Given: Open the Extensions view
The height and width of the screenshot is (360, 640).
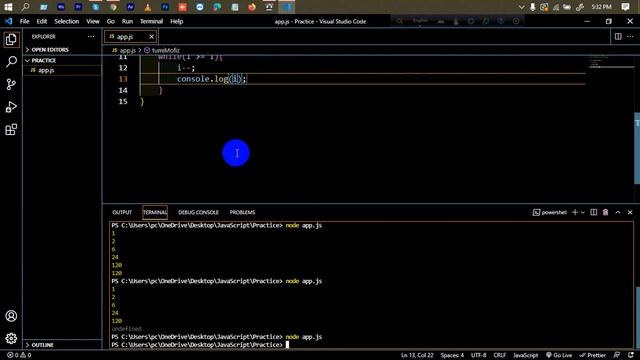Looking at the screenshot, I should tap(11, 130).
